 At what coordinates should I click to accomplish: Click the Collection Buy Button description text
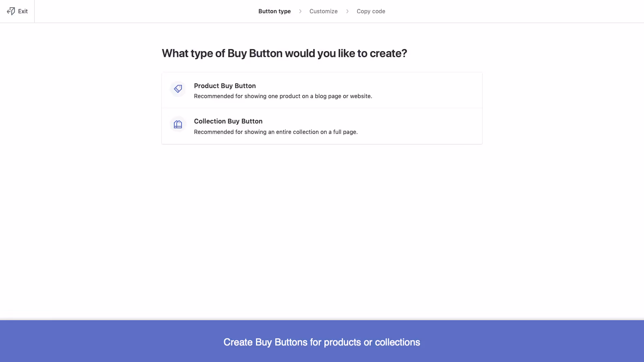[276, 132]
